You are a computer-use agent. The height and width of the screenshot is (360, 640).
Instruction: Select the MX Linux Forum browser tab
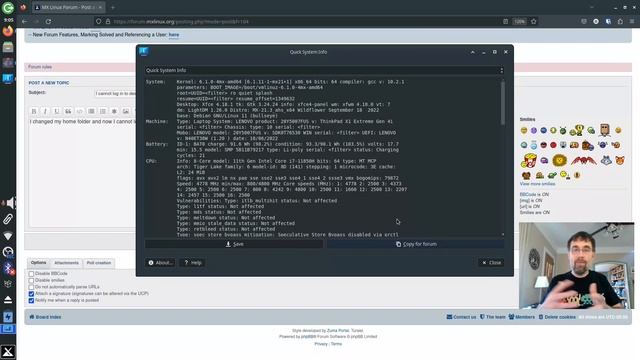pos(68,7)
